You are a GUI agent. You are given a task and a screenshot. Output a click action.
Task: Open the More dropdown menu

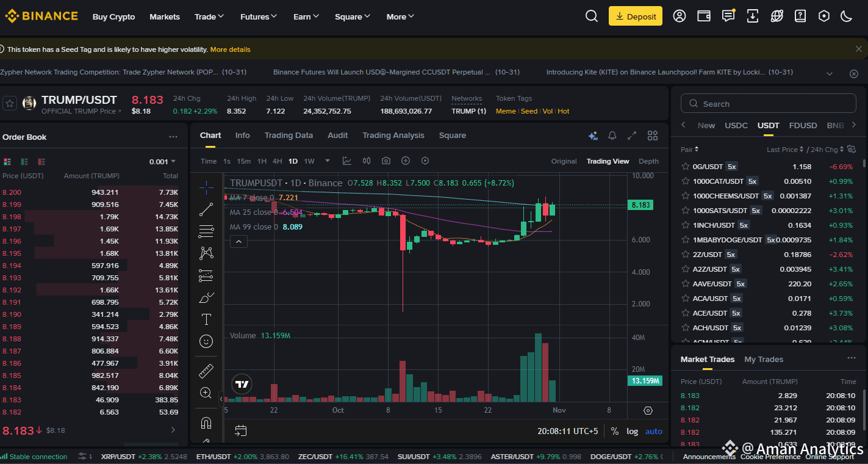coord(400,16)
